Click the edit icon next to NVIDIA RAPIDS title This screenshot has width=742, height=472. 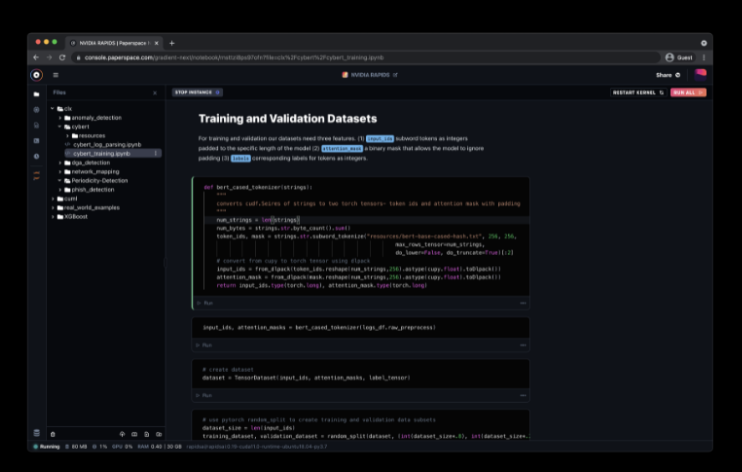(x=395, y=75)
